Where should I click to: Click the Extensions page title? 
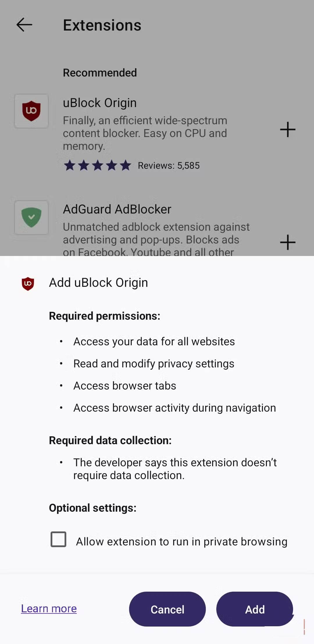102,25
